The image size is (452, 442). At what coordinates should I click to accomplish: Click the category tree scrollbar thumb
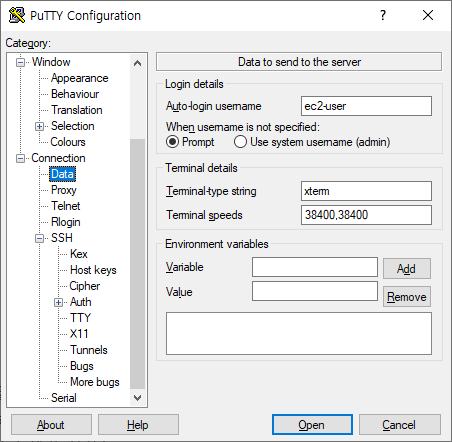click(x=137, y=264)
